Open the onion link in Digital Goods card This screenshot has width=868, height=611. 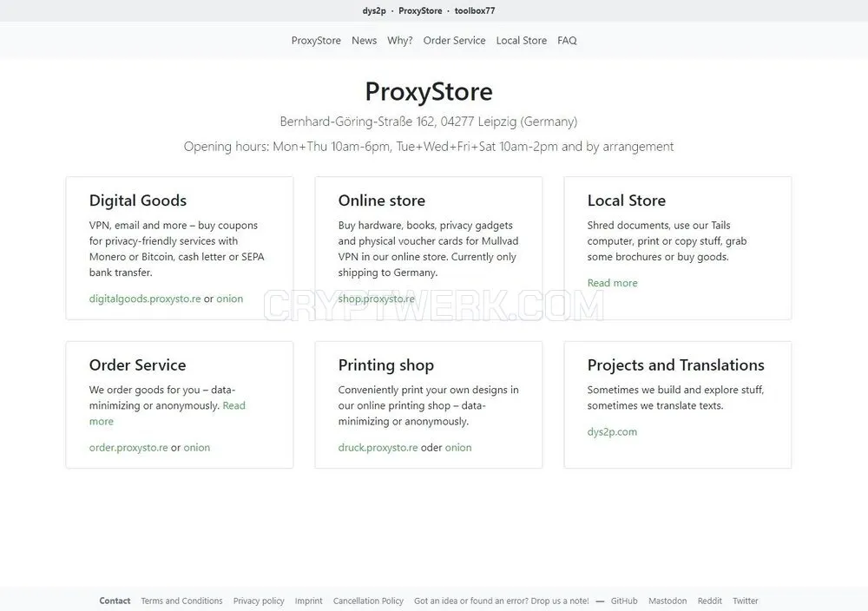coord(230,299)
